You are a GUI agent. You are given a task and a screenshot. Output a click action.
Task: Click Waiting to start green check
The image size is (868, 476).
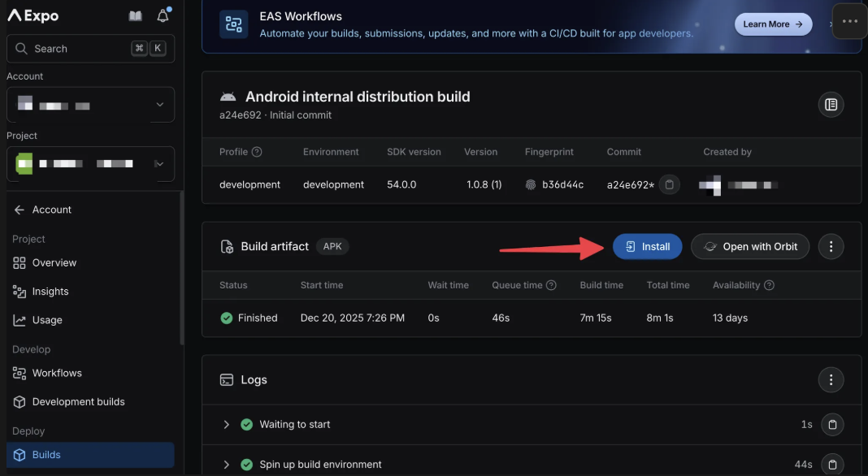[x=247, y=425]
